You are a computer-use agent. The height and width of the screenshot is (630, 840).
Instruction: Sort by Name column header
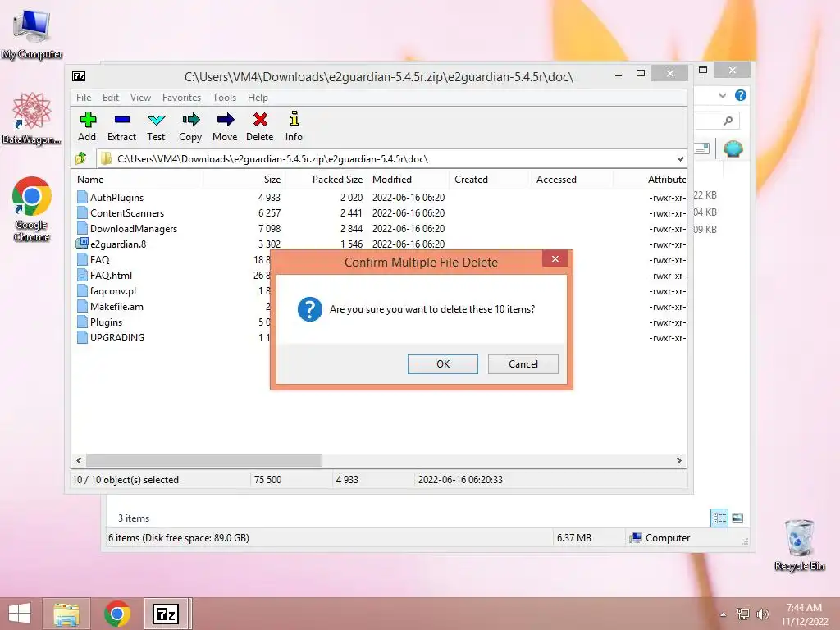[137, 180]
